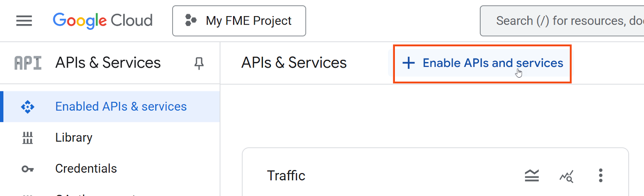Open Traffic chart metrics explorer icon
The height and width of the screenshot is (196, 644).
pos(566,176)
